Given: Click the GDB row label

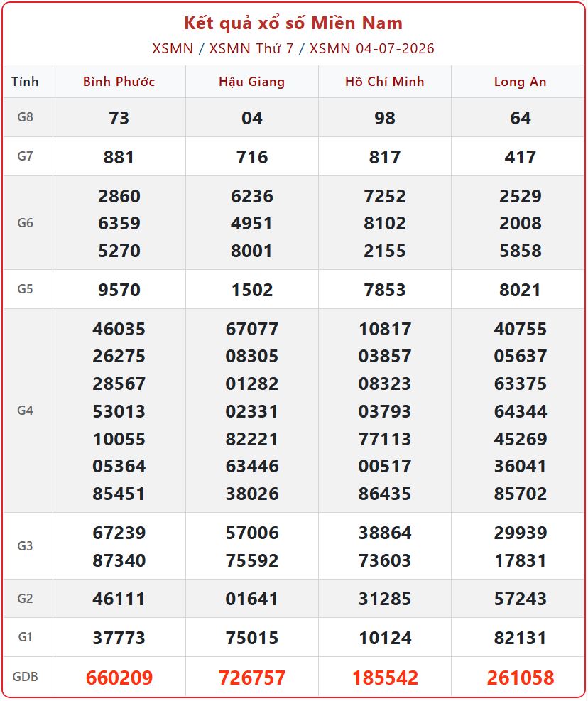Looking at the screenshot, I should 25,677.
